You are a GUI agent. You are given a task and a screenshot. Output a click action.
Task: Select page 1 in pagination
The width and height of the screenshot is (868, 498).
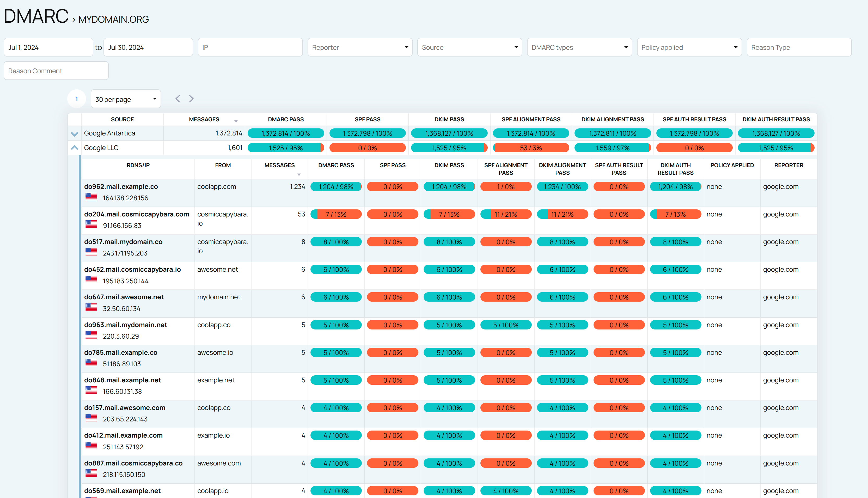pyautogui.click(x=76, y=99)
